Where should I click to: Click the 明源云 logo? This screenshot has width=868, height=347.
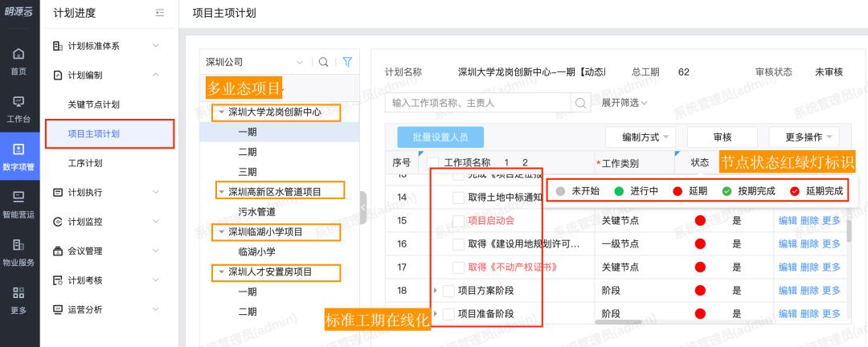pyautogui.click(x=18, y=12)
